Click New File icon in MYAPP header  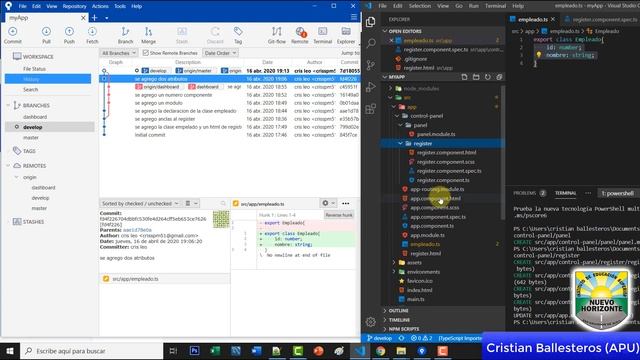[x=464, y=77]
